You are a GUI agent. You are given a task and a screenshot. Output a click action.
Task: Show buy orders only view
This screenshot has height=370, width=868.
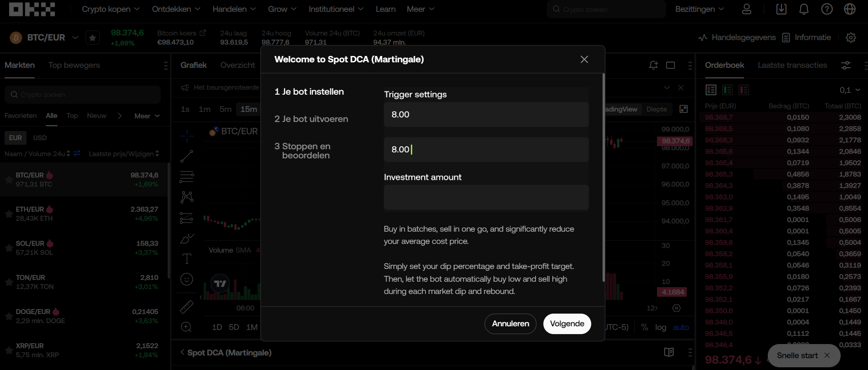728,90
